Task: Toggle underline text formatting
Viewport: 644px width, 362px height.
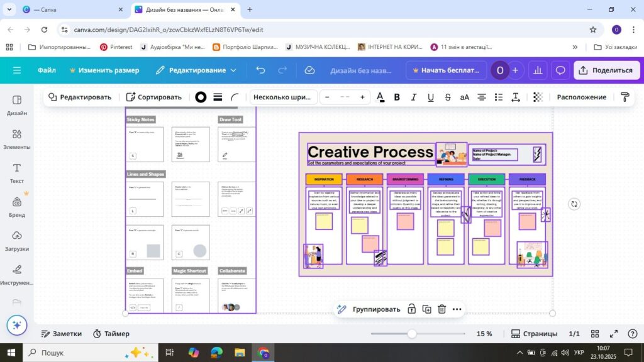Action: (x=431, y=97)
